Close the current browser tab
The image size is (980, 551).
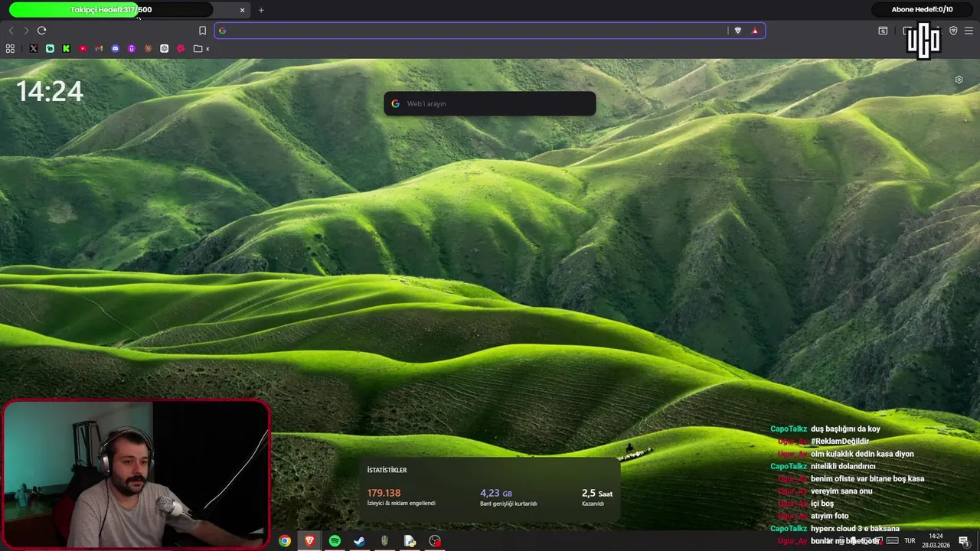point(243,10)
